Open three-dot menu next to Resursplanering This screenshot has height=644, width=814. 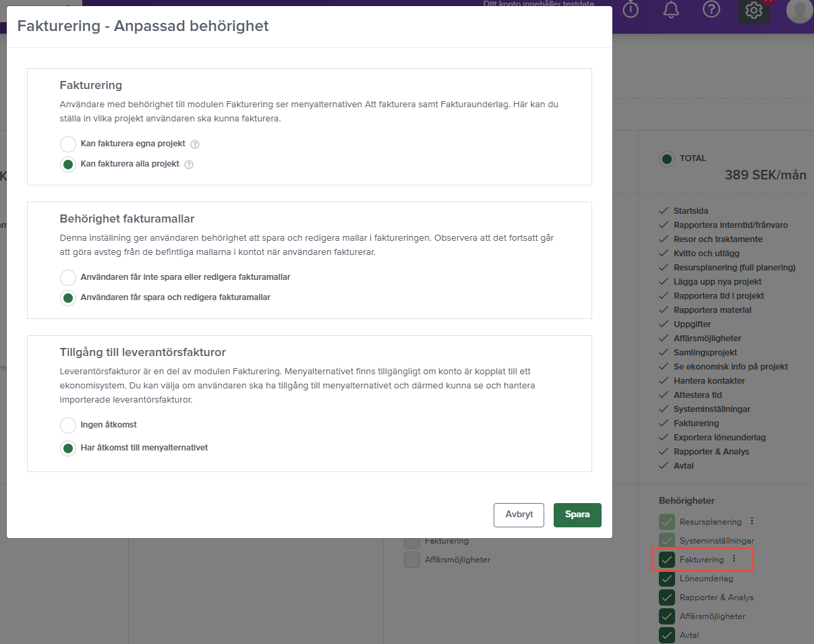(752, 521)
